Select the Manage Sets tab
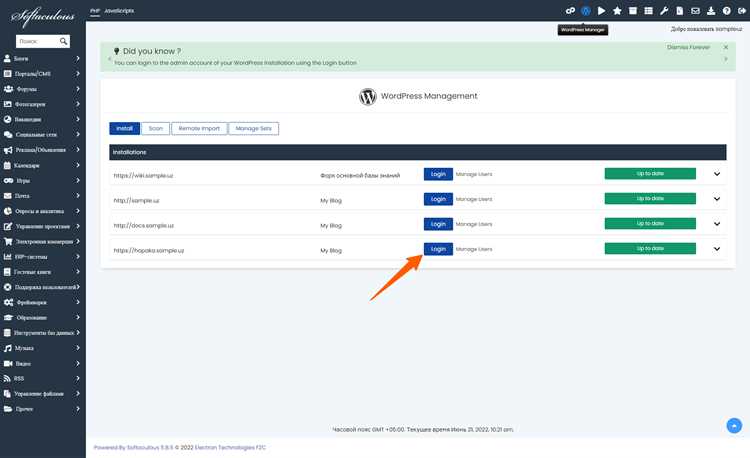This screenshot has width=750, height=458. pyautogui.click(x=254, y=129)
